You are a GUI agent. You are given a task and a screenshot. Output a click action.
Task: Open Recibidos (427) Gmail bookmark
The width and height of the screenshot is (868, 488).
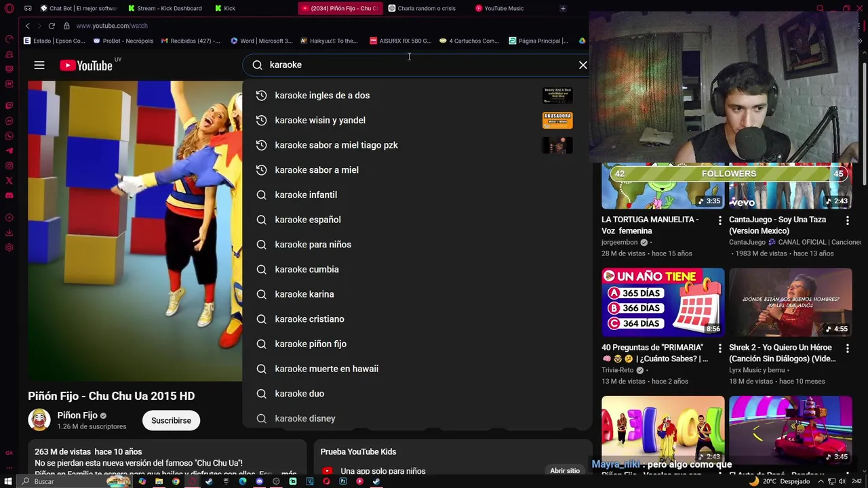pyautogui.click(x=190, y=41)
